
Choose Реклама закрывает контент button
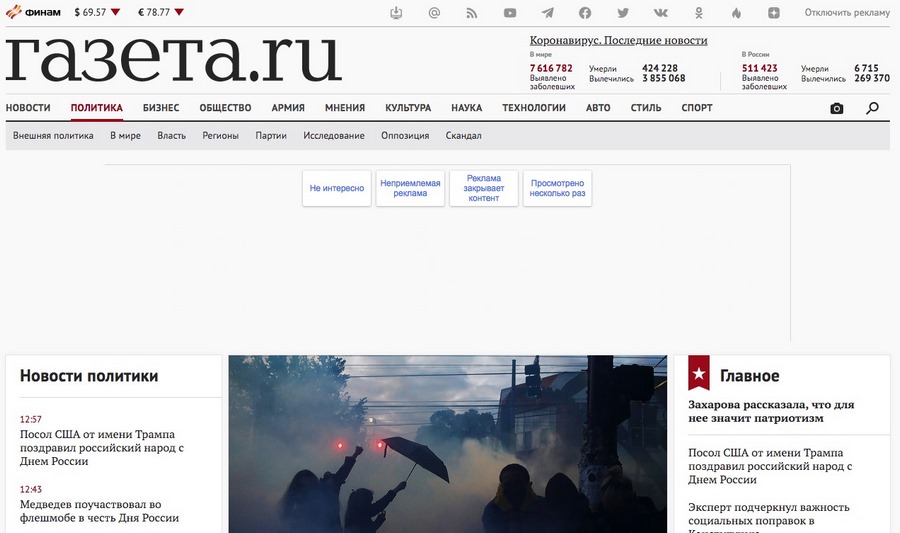coord(484,188)
